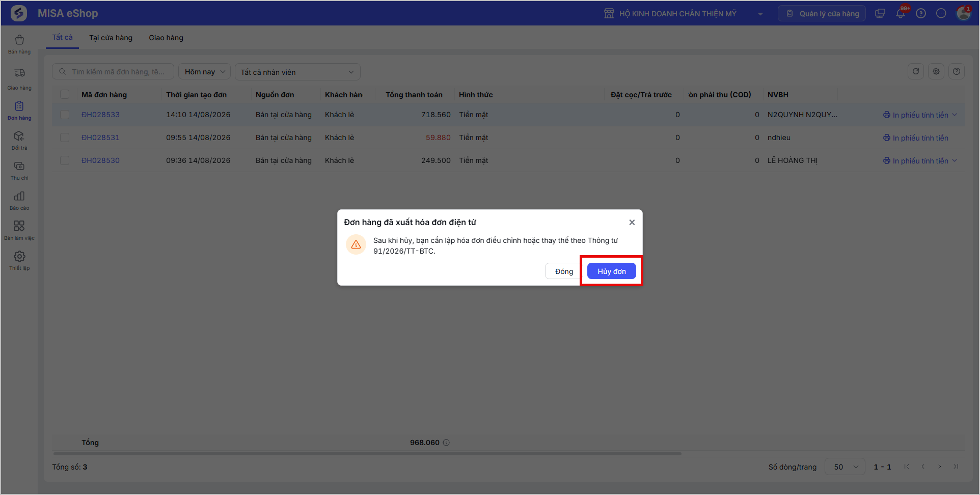Click the help question mark in header
This screenshot has width=980, height=495.
click(921, 14)
